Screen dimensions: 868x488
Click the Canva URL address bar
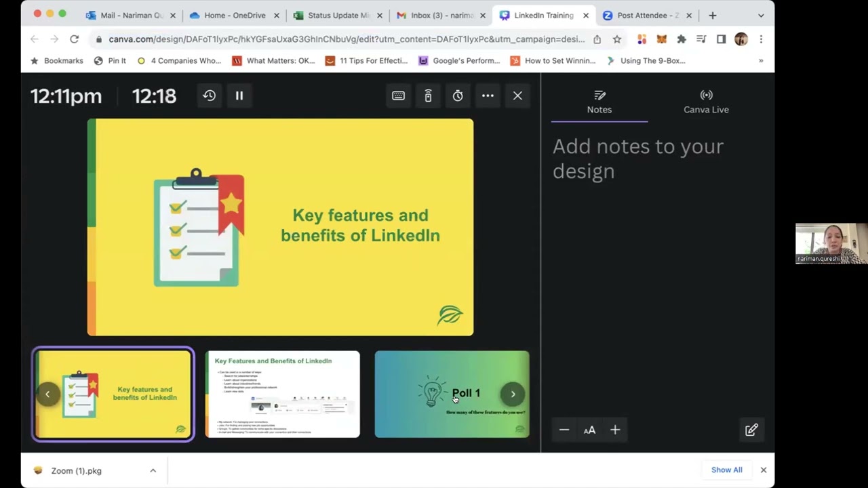point(346,39)
